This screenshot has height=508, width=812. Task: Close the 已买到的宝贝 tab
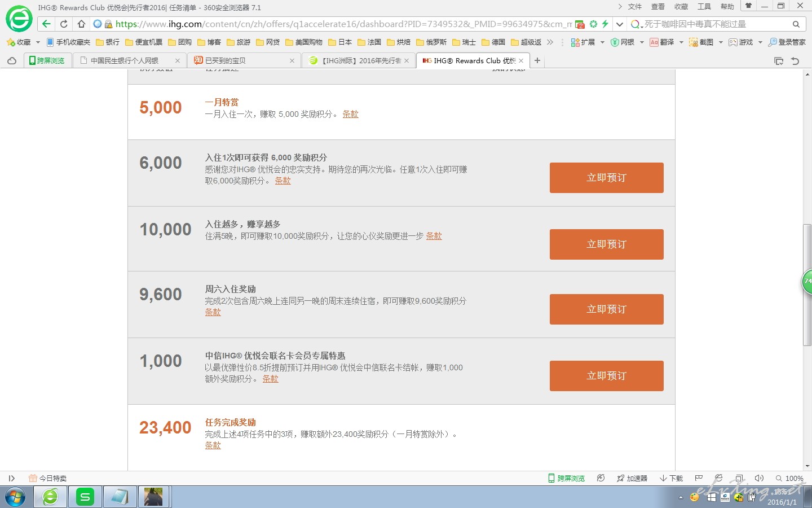292,60
